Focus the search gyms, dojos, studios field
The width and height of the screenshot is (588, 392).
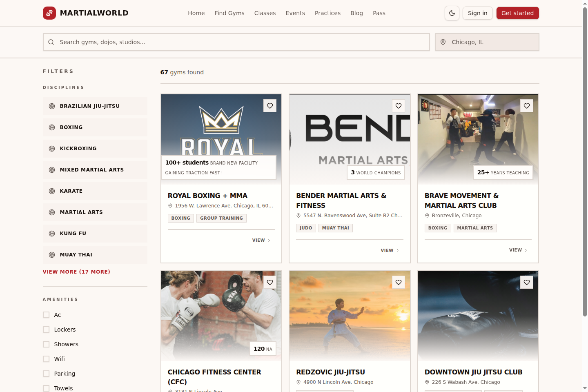[x=236, y=42]
